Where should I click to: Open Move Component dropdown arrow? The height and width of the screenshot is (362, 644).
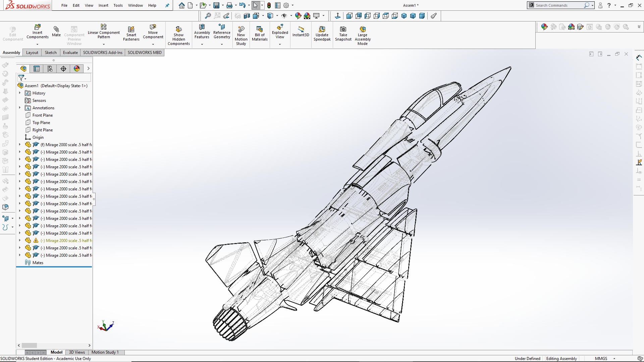point(153,44)
